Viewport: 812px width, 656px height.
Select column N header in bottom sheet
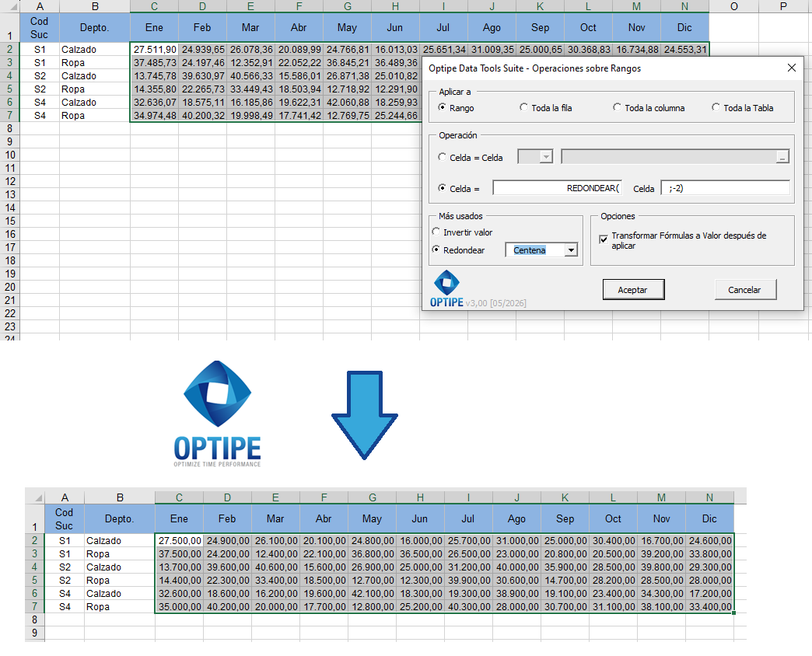[x=709, y=497]
